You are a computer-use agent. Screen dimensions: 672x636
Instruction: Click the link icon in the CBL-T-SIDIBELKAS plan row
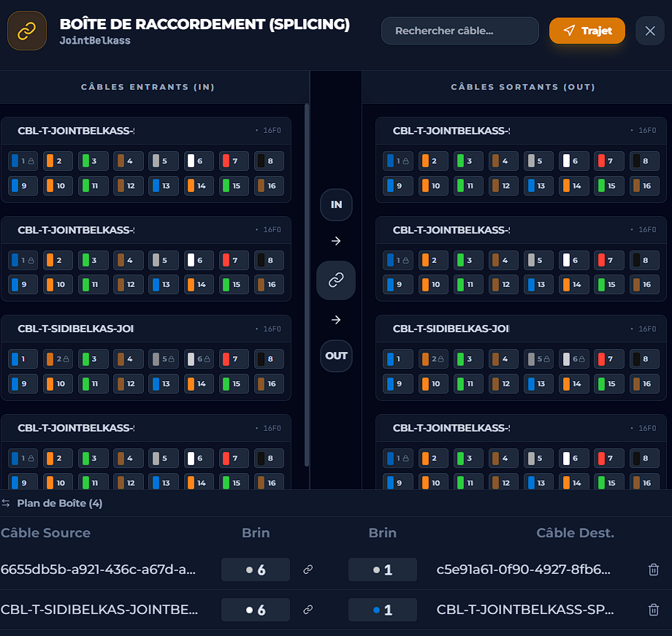308,610
